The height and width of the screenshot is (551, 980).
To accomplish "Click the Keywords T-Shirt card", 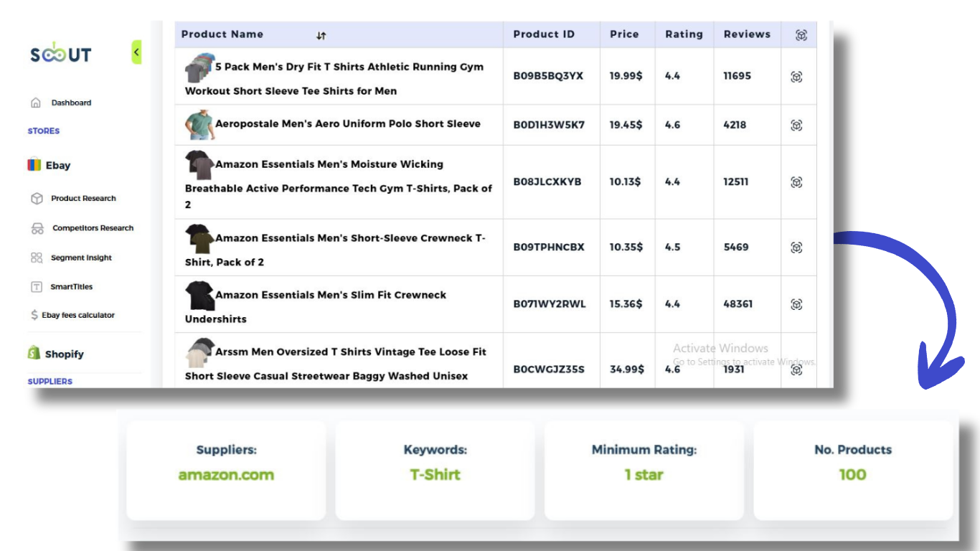I will tap(435, 470).
